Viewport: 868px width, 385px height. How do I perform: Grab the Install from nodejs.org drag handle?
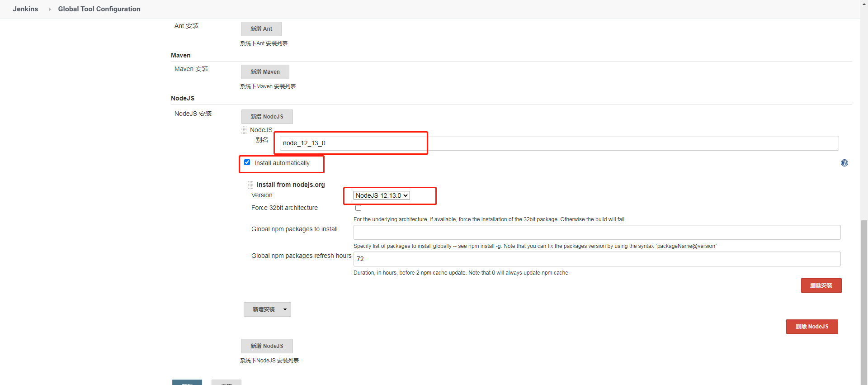click(251, 185)
